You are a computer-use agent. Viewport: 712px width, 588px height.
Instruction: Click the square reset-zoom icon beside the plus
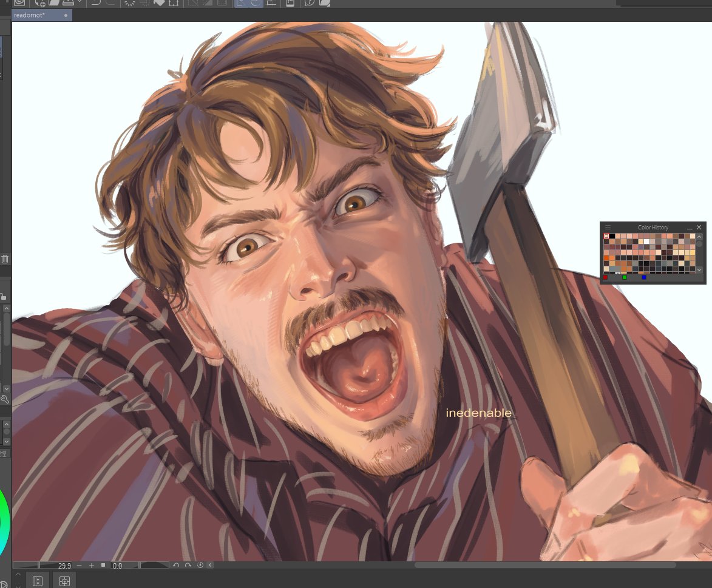(x=103, y=566)
